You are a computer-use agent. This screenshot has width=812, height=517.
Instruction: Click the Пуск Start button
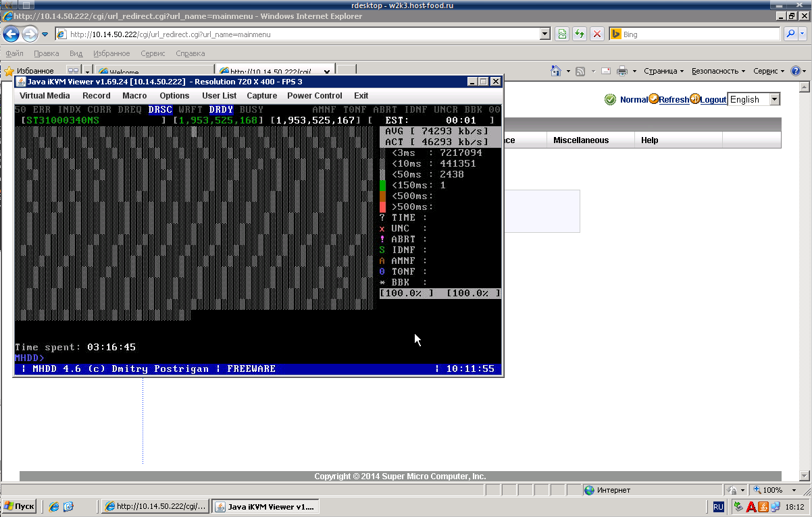(19, 506)
